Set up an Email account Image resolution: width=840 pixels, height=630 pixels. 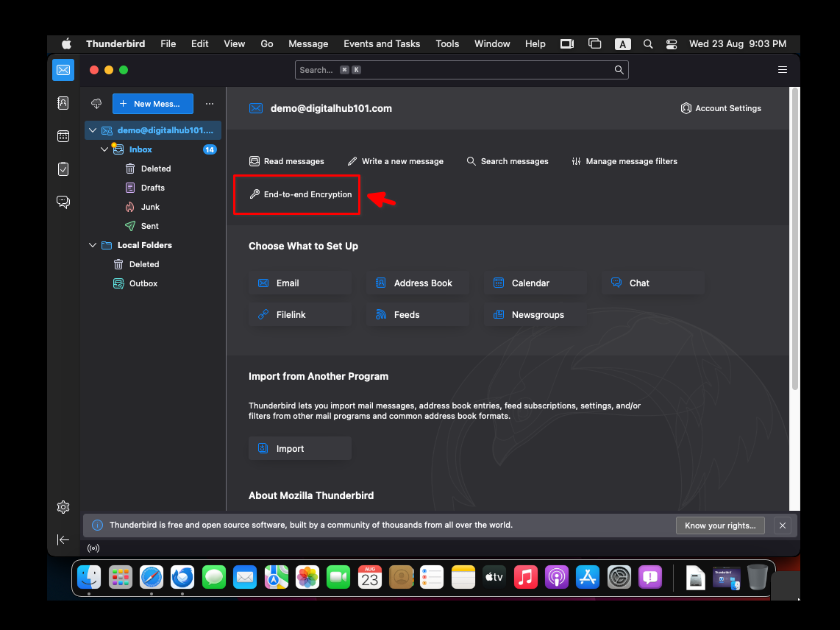click(300, 283)
